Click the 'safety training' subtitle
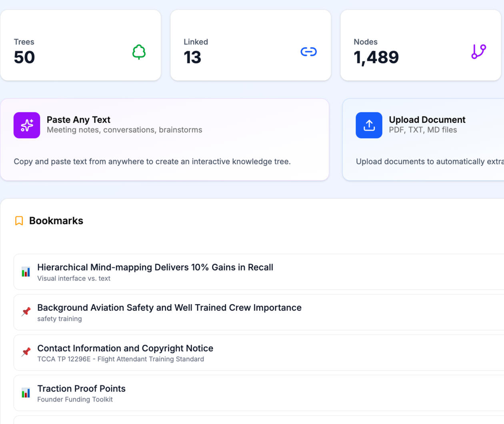The width and height of the screenshot is (504, 424). pos(60,319)
